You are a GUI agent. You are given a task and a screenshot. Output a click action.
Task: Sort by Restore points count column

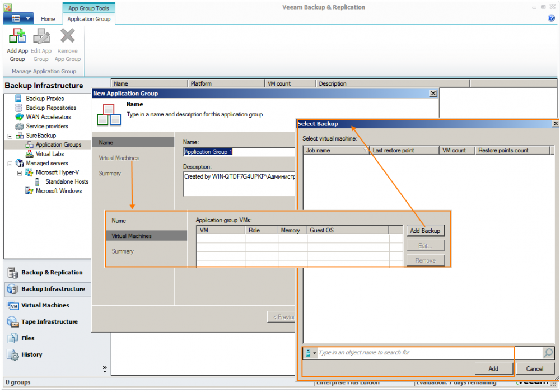(512, 150)
